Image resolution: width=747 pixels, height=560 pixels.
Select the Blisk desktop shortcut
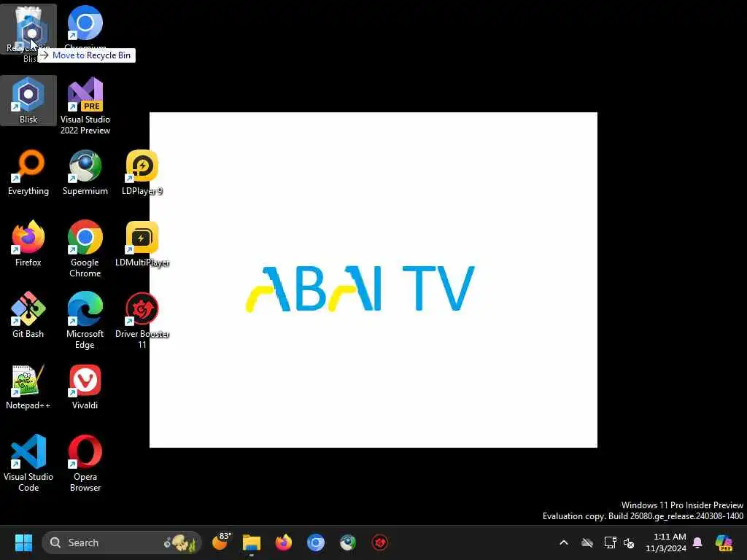28,101
